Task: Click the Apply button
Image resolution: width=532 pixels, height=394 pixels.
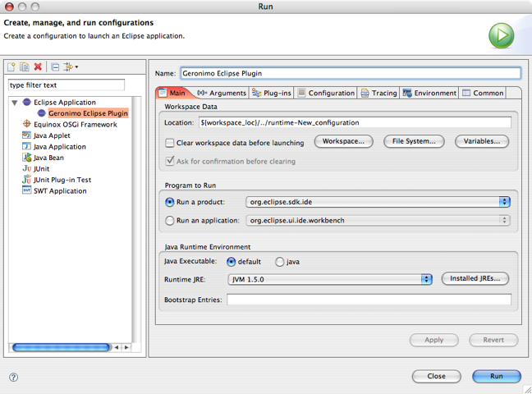Action: coord(434,340)
